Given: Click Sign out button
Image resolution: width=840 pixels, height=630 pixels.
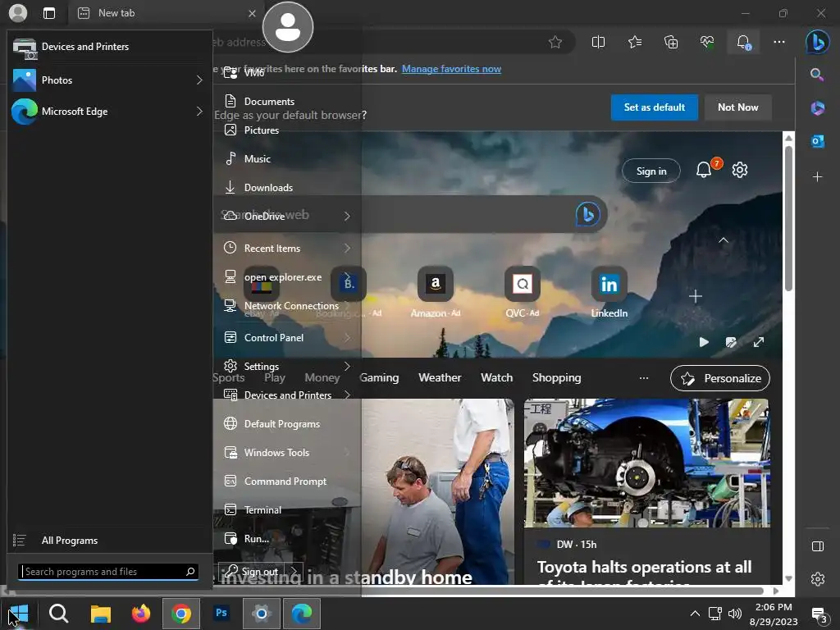Looking at the screenshot, I should pyautogui.click(x=253, y=572).
